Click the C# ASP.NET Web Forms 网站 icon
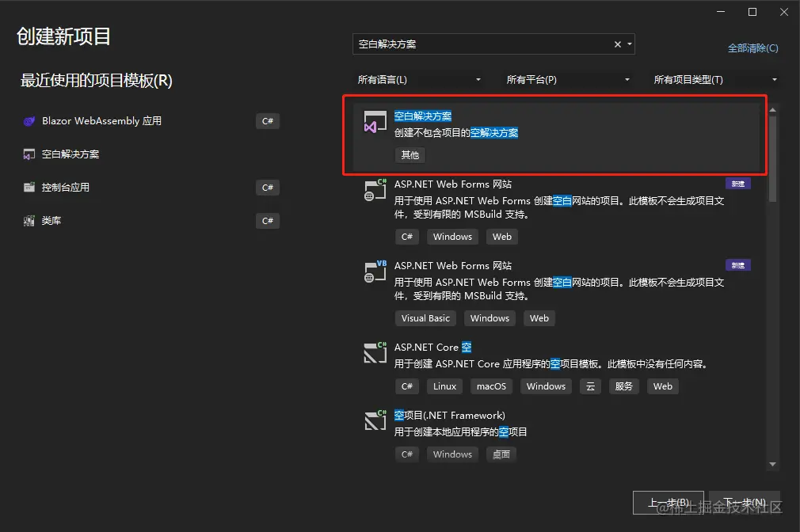Viewport: 800px width, 532px height. coord(375,190)
